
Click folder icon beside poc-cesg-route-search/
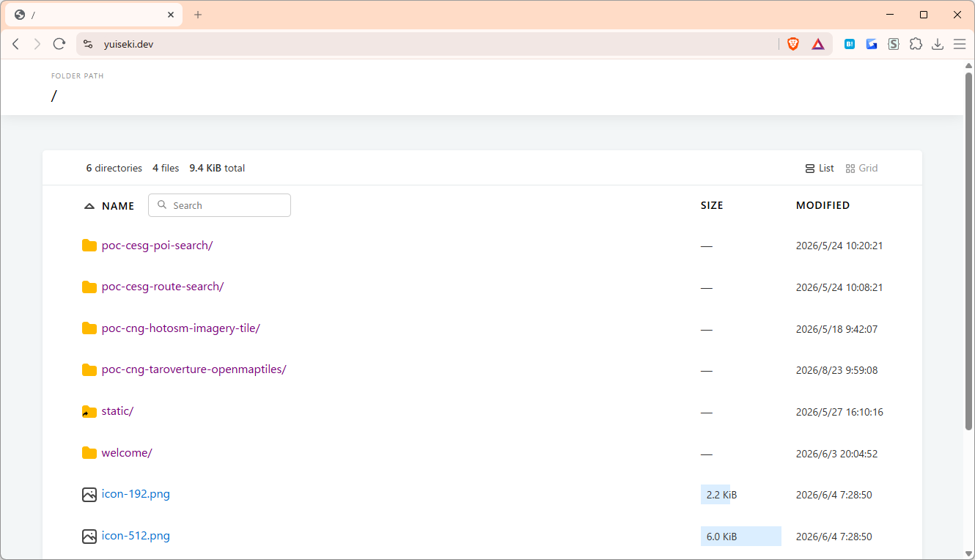point(89,287)
